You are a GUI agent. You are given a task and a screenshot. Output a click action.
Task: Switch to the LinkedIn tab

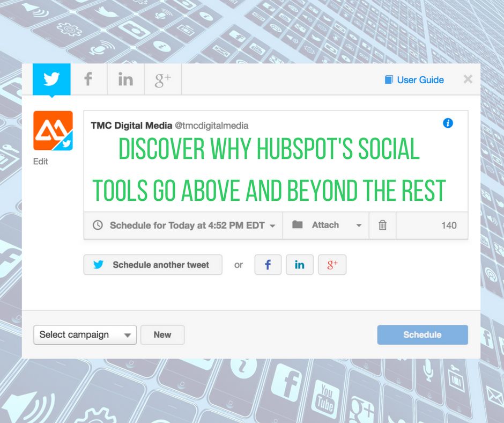[x=125, y=79]
